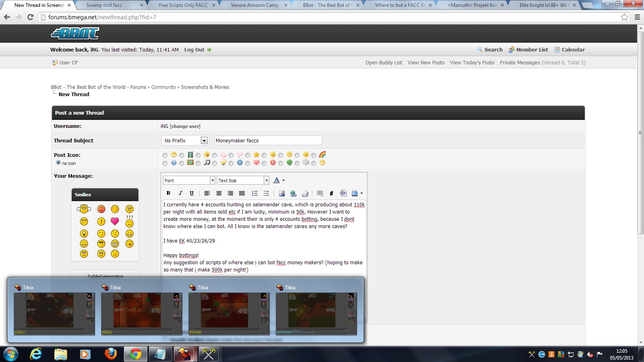Click the Log Out link
This screenshot has width=644, height=362.
(x=194, y=50)
